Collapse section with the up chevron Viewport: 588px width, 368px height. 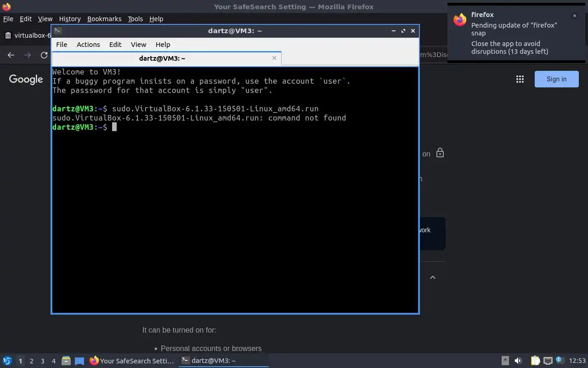point(433,277)
